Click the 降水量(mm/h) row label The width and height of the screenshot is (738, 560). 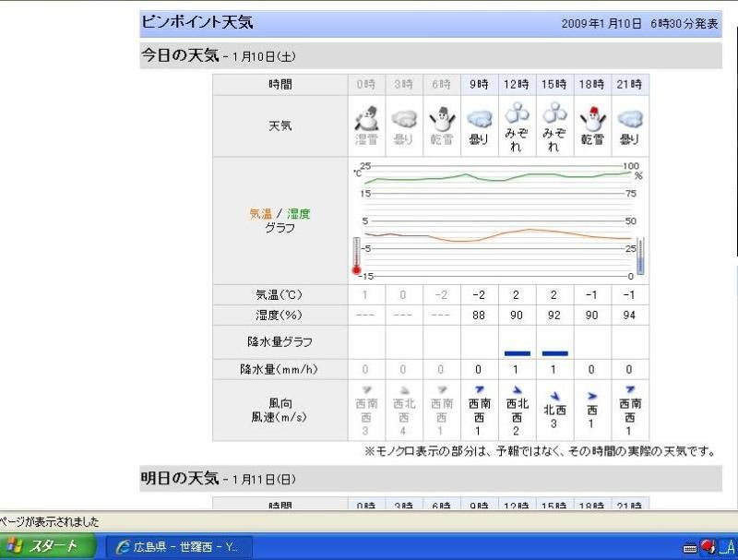point(280,370)
